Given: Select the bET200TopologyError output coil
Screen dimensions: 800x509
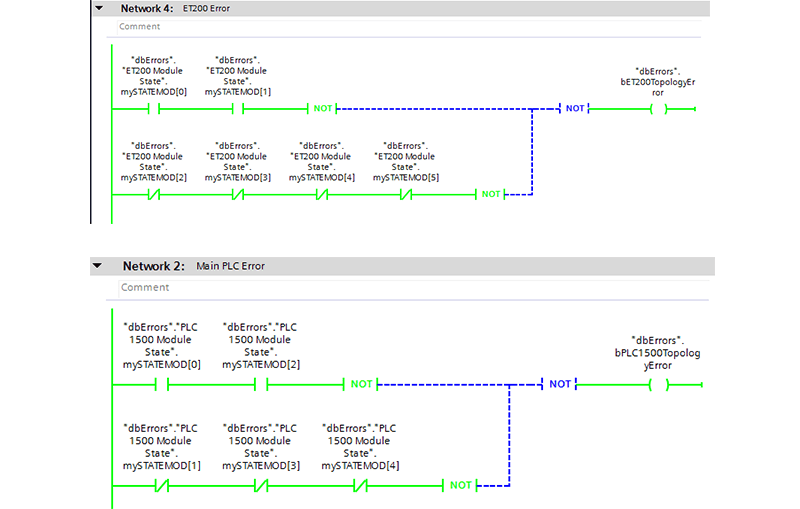Looking at the screenshot, I should [x=659, y=109].
